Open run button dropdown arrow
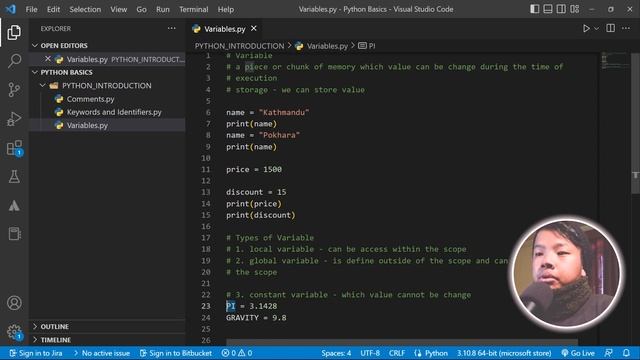 tap(597, 29)
